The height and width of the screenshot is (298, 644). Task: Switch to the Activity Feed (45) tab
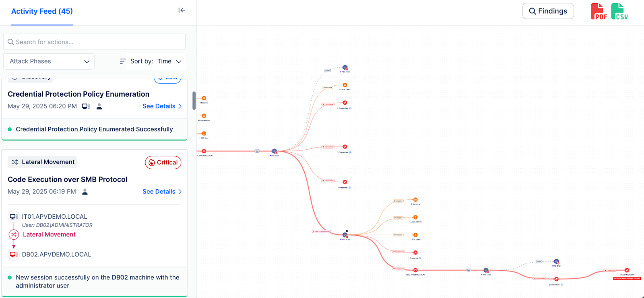42,11
